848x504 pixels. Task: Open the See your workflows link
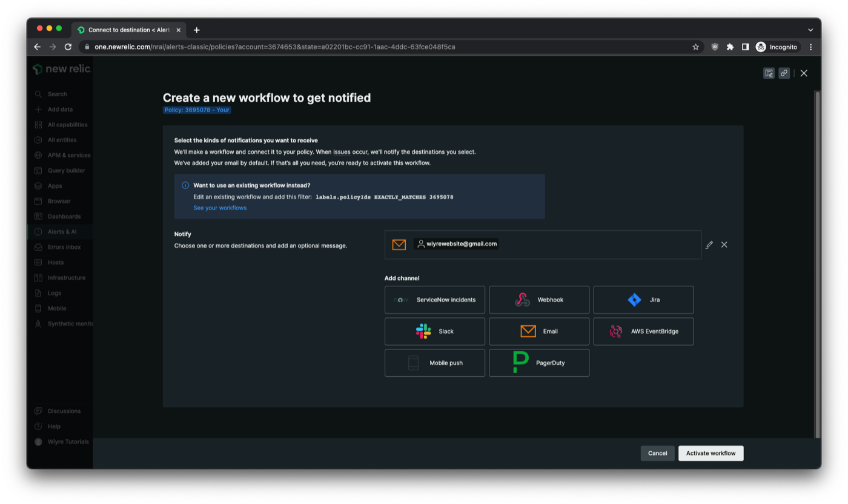pyautogui.click(x=220, y=208)
